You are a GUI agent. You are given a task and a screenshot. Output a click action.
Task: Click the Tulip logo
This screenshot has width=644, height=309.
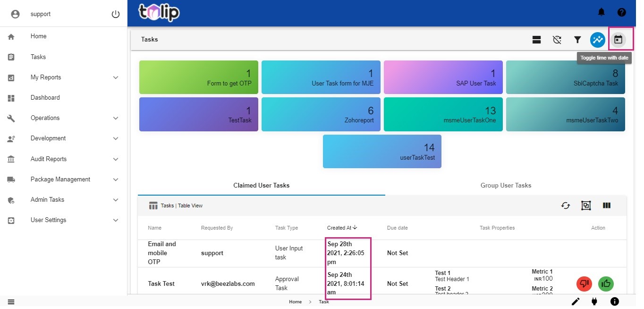point(159,12)
